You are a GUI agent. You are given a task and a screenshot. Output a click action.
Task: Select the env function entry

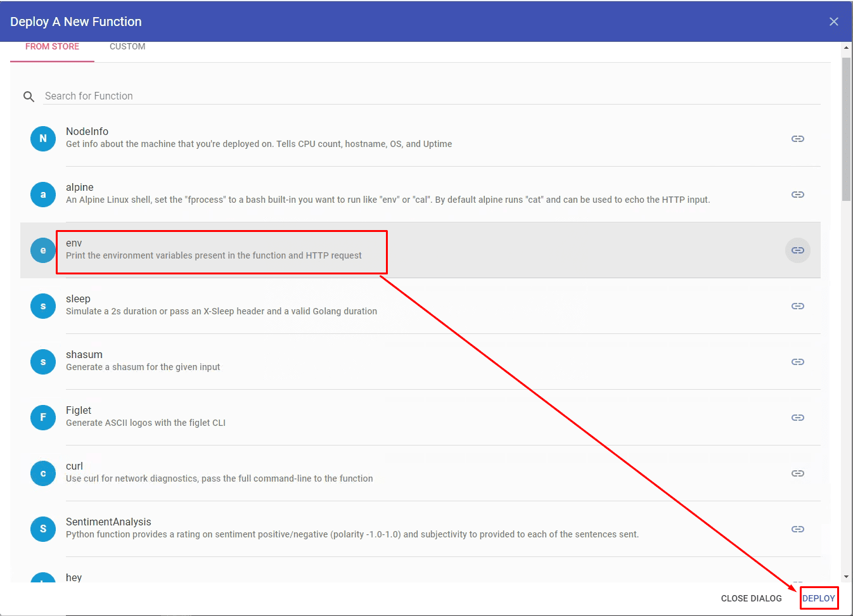point(420,250)
